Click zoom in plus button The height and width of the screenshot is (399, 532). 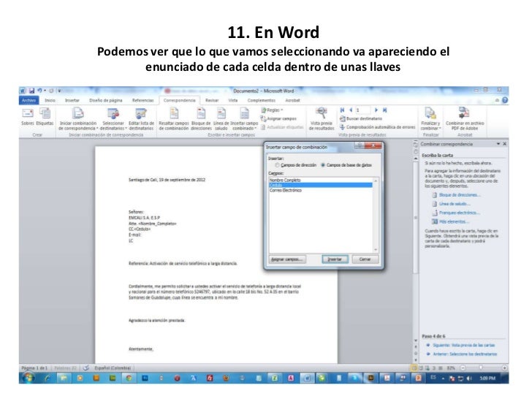point(504,368)
